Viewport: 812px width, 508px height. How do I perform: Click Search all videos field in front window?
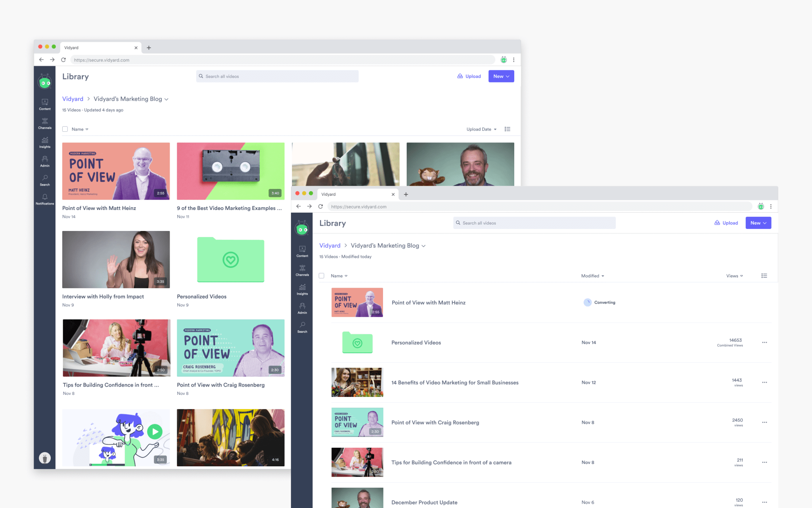[534, 223]
